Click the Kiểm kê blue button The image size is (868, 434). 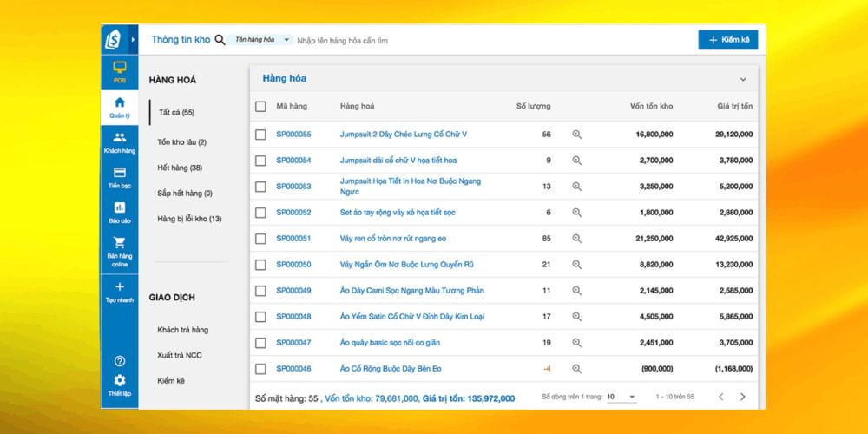point(728,40)
